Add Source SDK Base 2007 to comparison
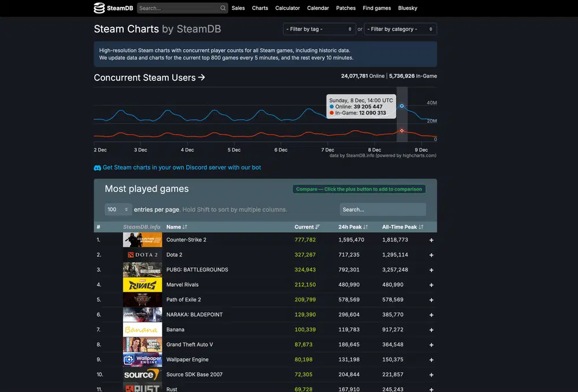The width and height of the screenshot is (578, 392). (431, 375)
